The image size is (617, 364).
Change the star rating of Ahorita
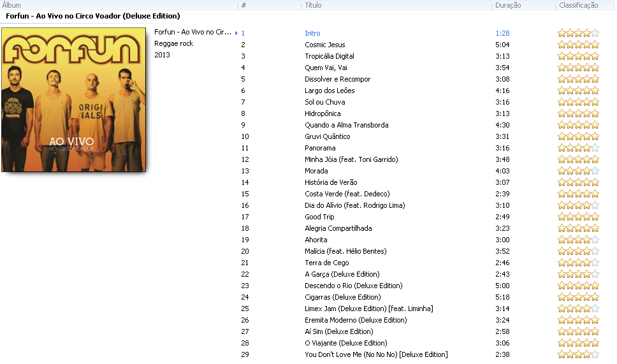[579, 240]
